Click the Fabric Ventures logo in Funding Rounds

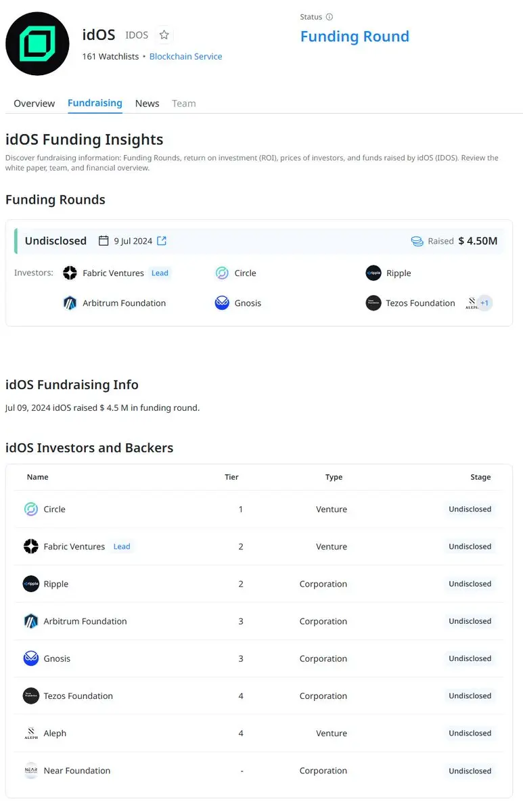click(70, 273)
